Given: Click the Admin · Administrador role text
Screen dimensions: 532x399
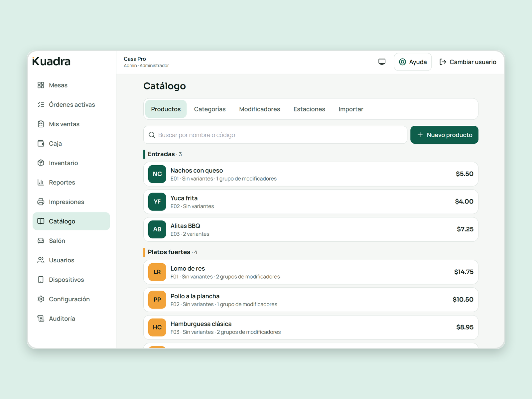Looking at the screenshot, I should click(146, 66).
